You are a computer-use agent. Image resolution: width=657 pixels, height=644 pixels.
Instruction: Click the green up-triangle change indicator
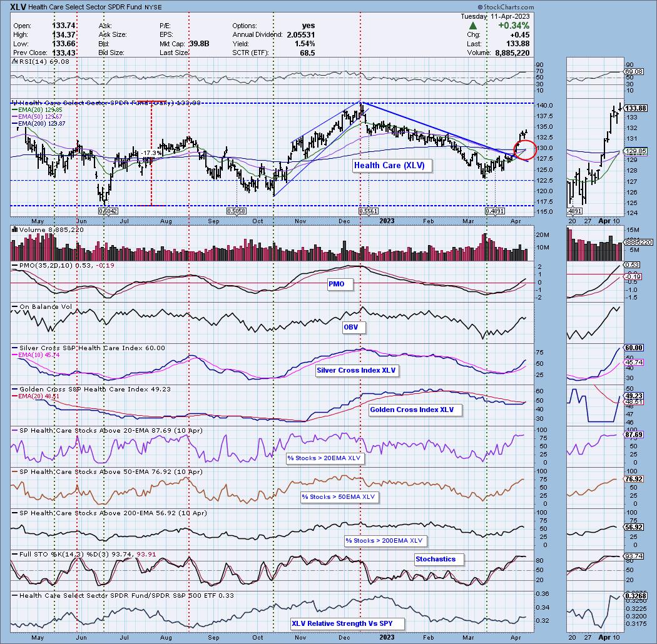pyautogui.click(x=472, y=26)
